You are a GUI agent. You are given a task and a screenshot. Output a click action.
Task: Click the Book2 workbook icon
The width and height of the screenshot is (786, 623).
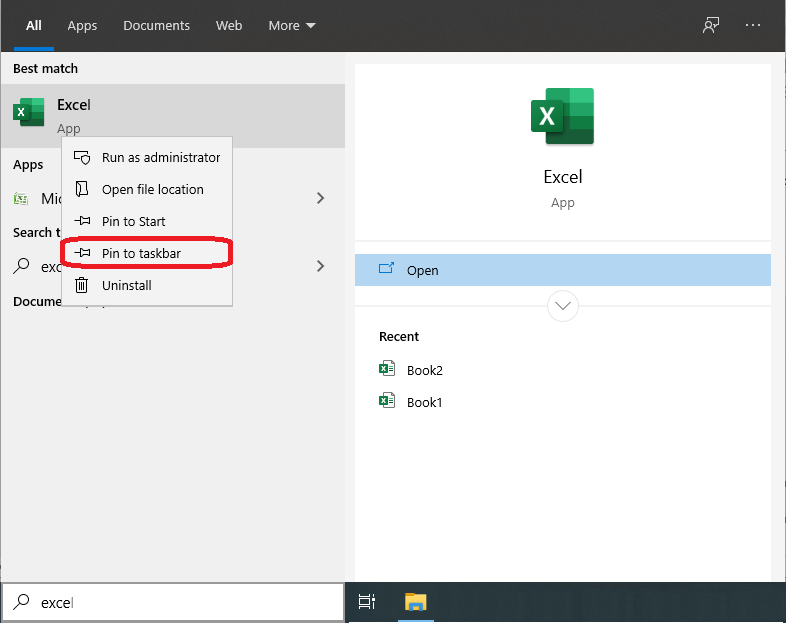[387, 369]
